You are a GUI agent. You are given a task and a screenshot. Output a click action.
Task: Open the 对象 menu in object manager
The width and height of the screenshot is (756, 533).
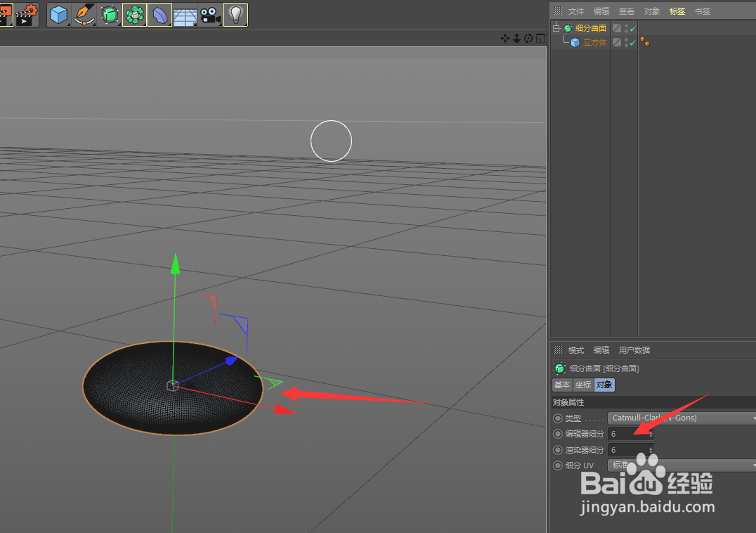pyautogui.click(x=652, y=11)
